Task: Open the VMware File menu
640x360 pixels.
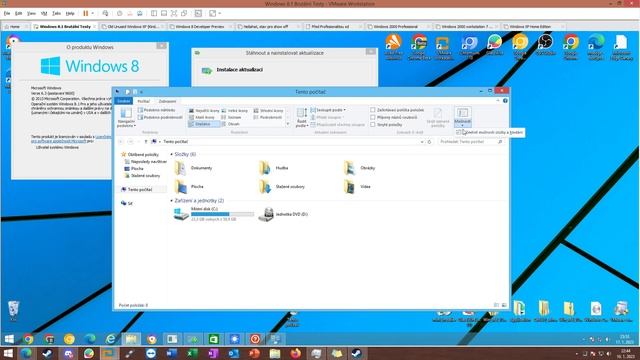Action: (7, 13)
